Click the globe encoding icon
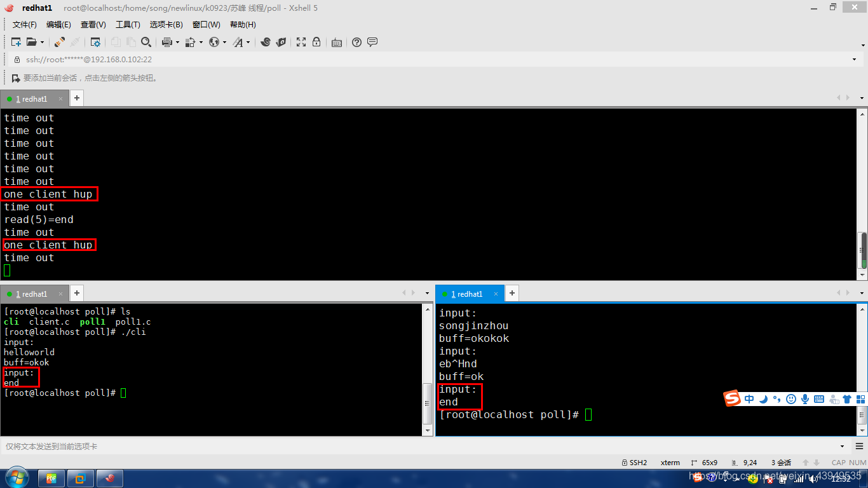This screenshot has width=868, height=488. [x=214, y=42]
